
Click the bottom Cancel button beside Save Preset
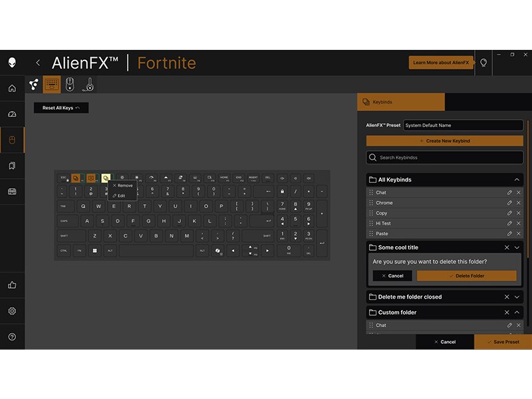point(445,342)
